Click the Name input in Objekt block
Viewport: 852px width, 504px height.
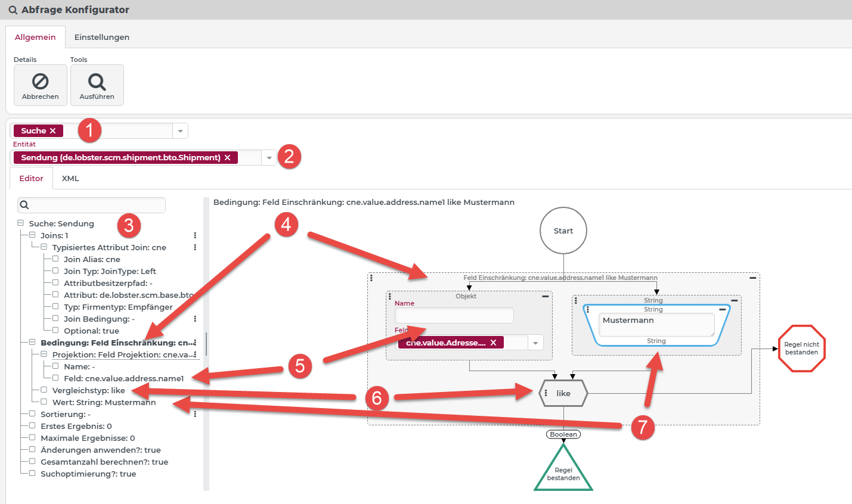[x=454, y=315]
